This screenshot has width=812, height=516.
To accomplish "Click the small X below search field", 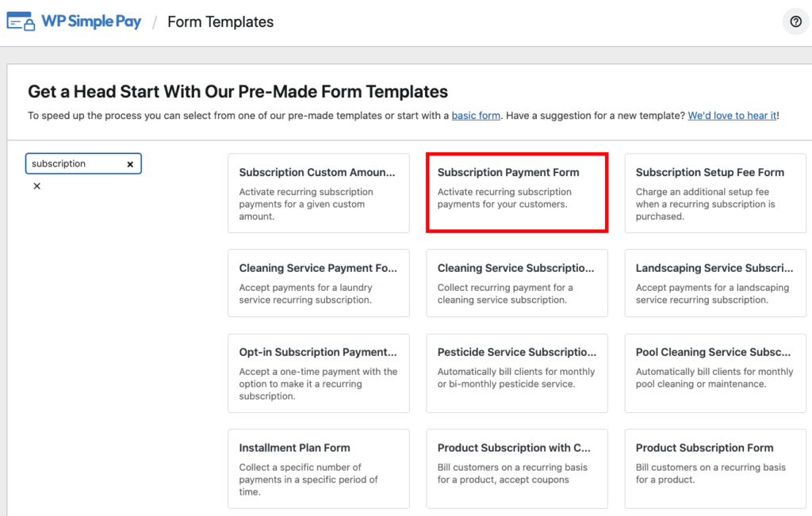I will [36, 186].
